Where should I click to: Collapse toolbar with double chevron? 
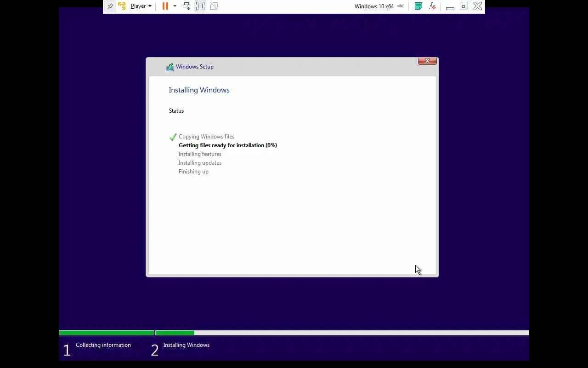pos(401,6)
